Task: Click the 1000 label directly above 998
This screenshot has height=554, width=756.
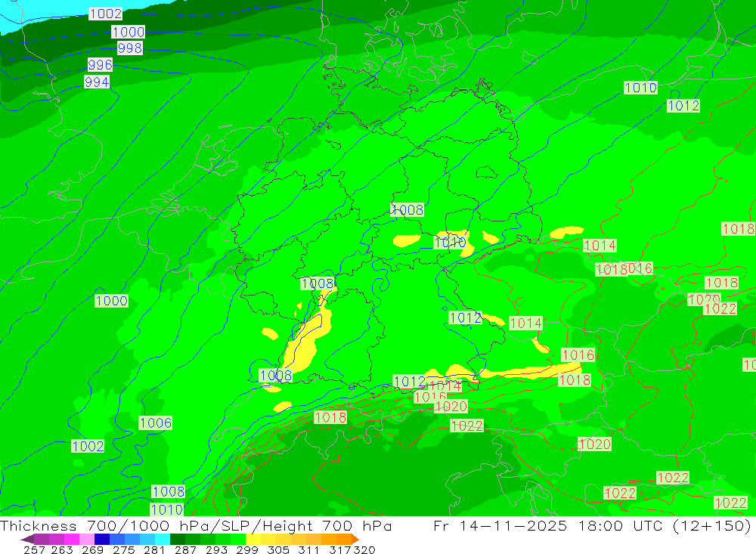Action: (129, 32)
